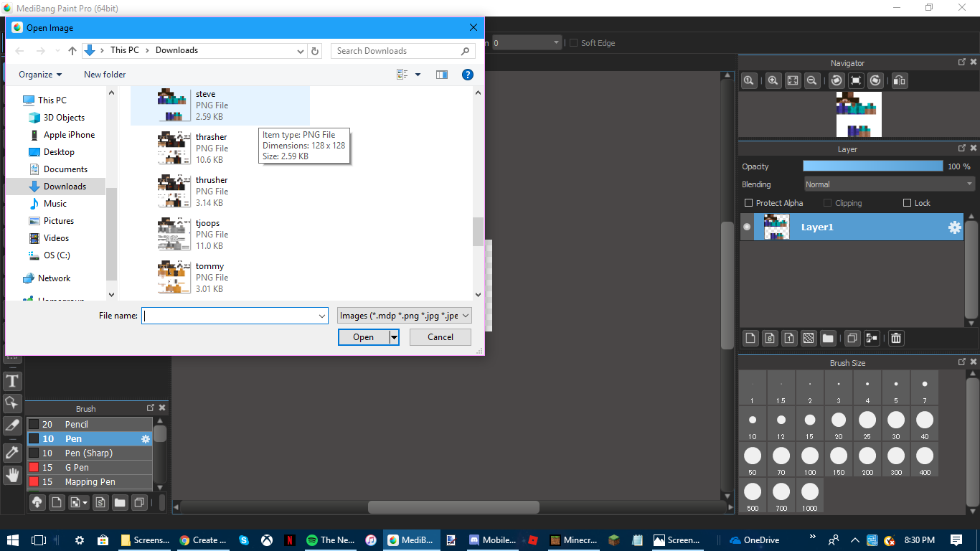The height and width of the screenshot is (551, 980).
Task: Select tommy PNG file
Action: (x=220, y=277)
